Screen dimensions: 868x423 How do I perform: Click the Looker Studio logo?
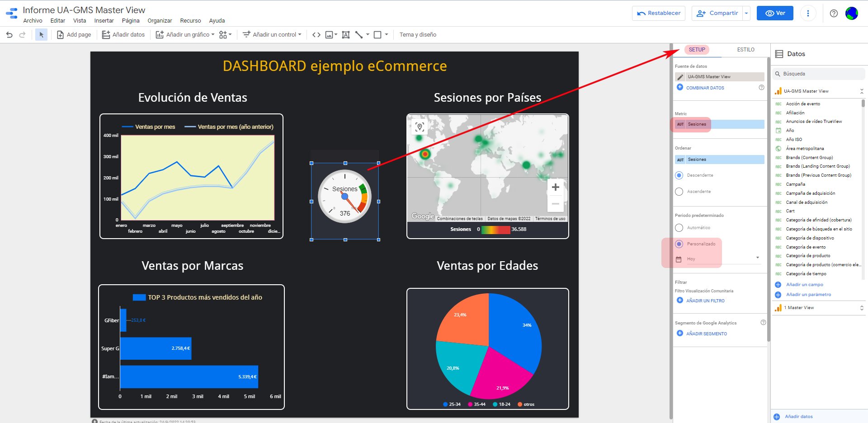[x=12, y=14]
